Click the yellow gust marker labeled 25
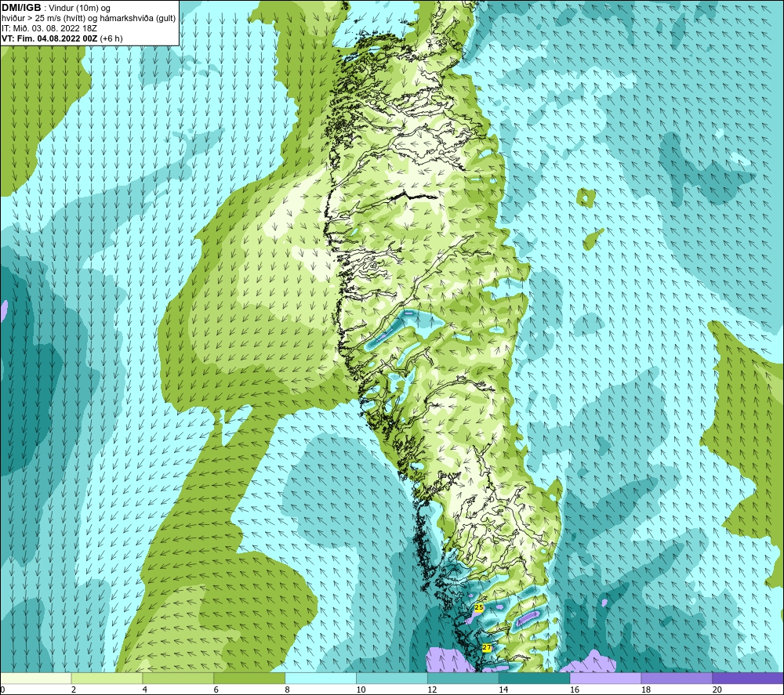The height and width of the screenshot is (695, 784). point(479,607)
